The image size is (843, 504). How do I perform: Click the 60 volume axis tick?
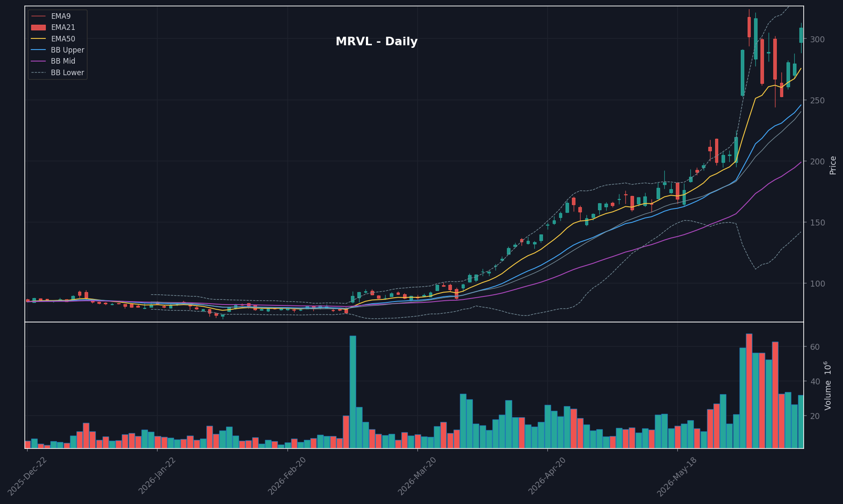[815, 347]
